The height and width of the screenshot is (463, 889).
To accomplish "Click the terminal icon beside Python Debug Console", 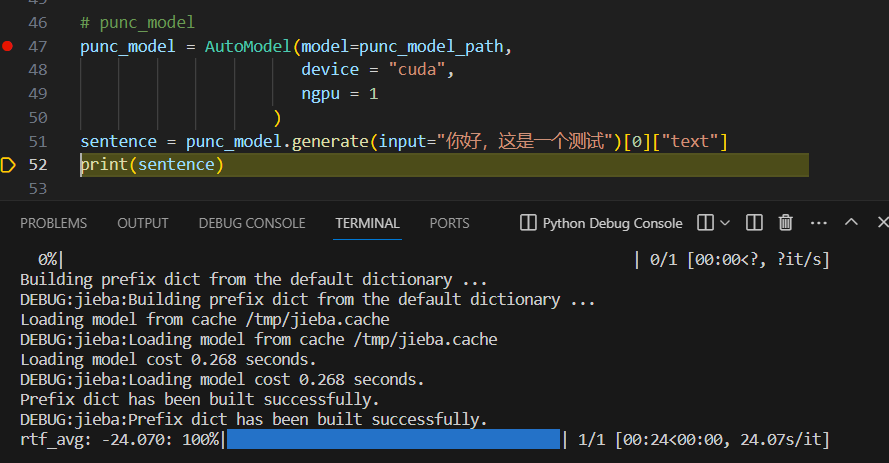I will (528, 223).
